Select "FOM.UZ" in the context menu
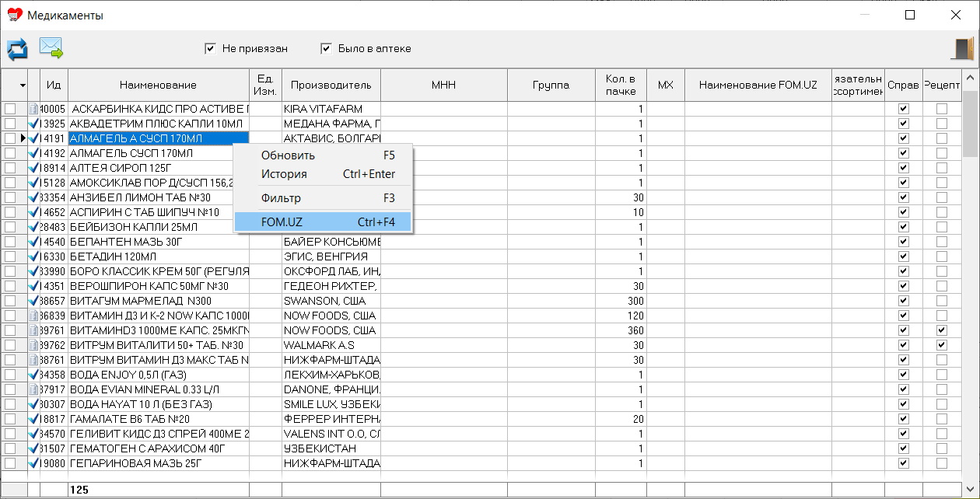 pos(282,222)
